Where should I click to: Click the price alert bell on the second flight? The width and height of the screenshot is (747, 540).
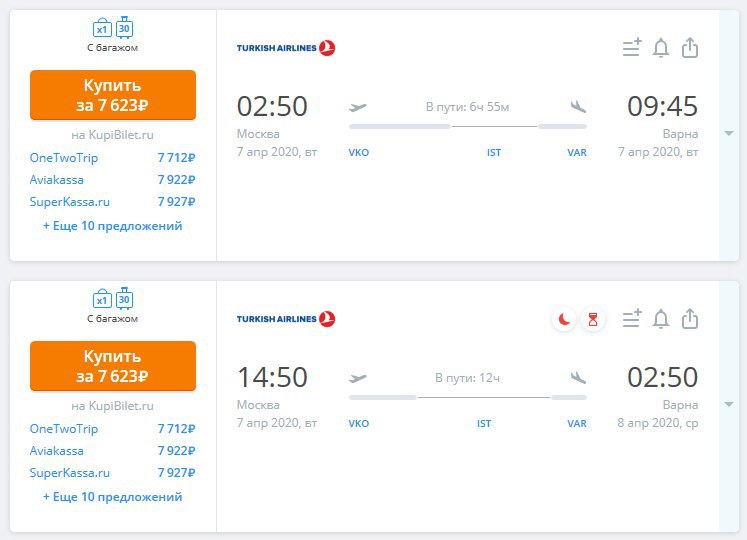[660, 319]
